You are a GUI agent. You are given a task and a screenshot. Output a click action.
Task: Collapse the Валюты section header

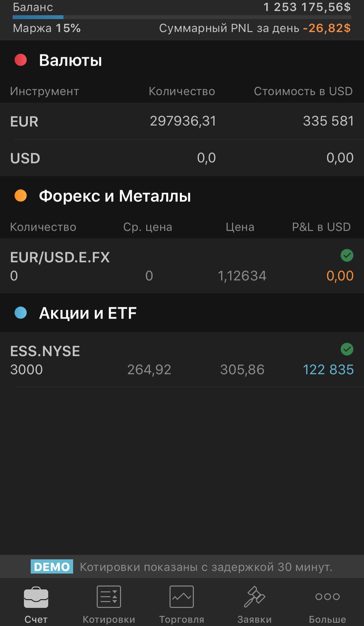tap(182, 60)
